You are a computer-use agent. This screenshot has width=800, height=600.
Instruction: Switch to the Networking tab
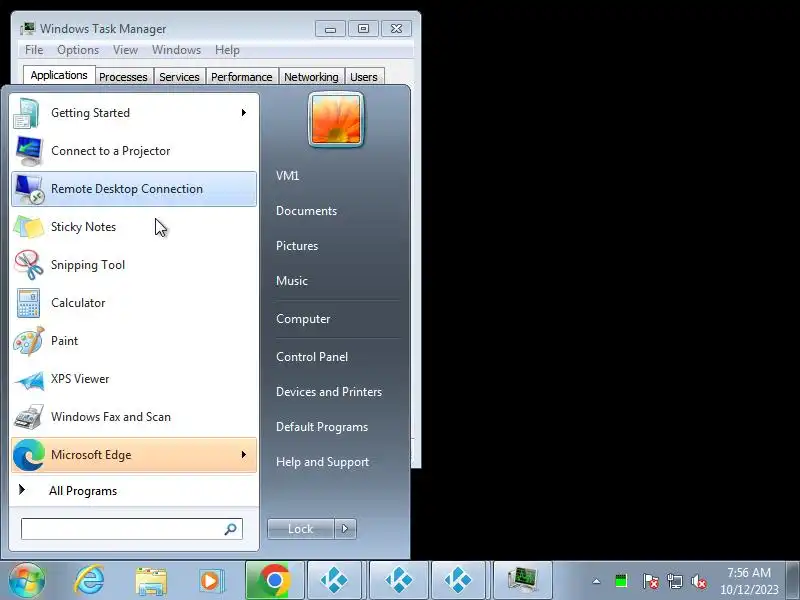pos(311,77)
